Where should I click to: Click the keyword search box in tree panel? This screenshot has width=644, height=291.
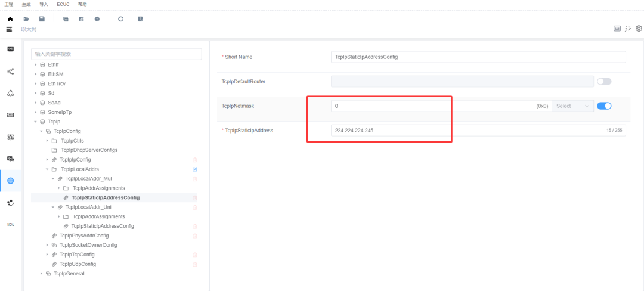116,54
